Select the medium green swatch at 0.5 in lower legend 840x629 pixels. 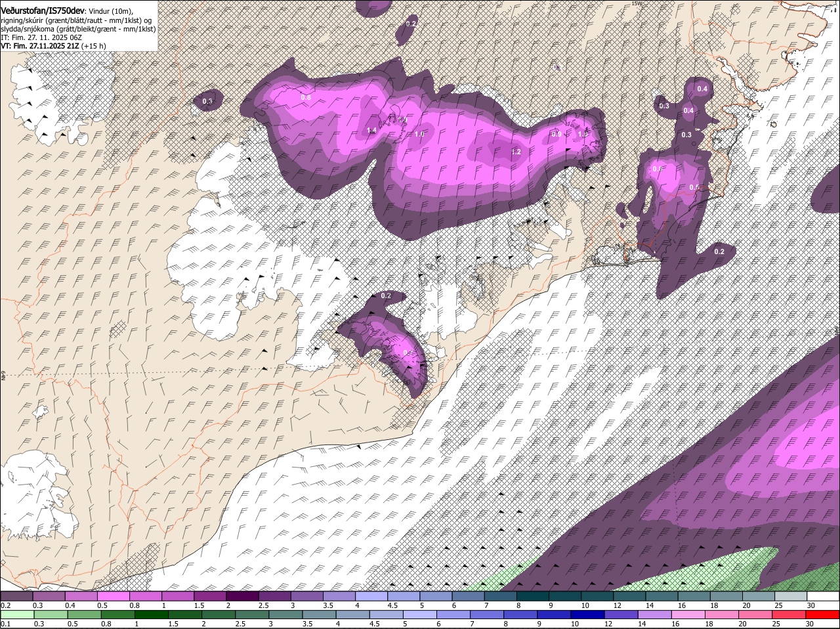(x=84, y=615)
